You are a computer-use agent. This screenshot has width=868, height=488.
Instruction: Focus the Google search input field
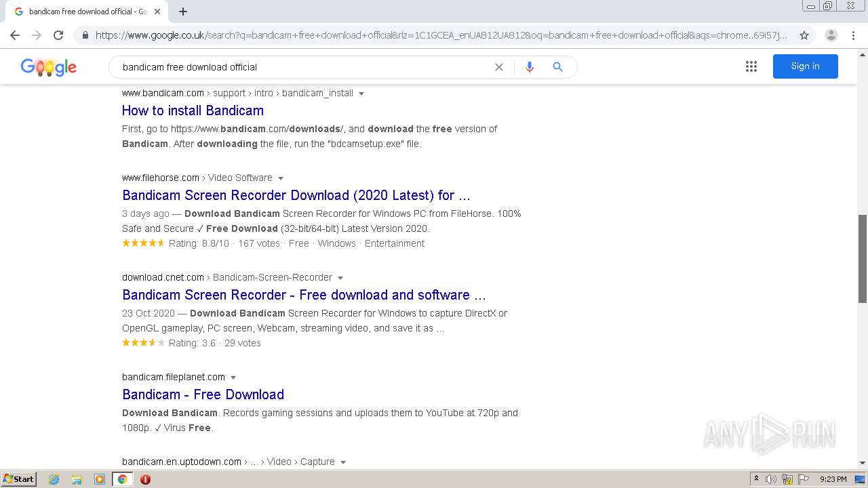click(305, 67)
